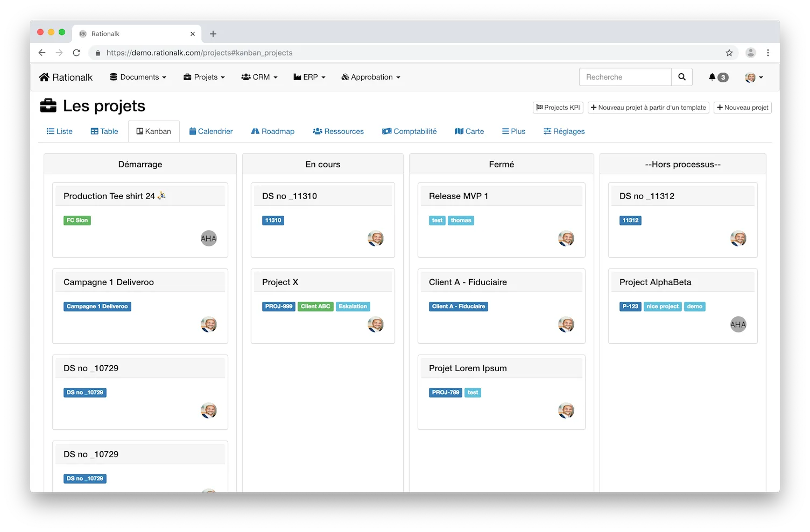This screenshot has height=532, width=810.
Task: Click the nice project tag
Action: [663, 306]
